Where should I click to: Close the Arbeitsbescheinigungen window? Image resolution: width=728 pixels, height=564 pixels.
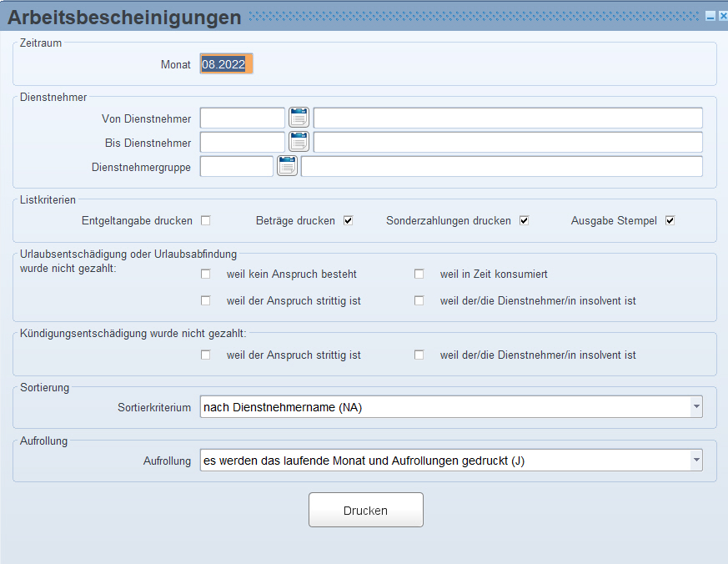pos(720,16)
